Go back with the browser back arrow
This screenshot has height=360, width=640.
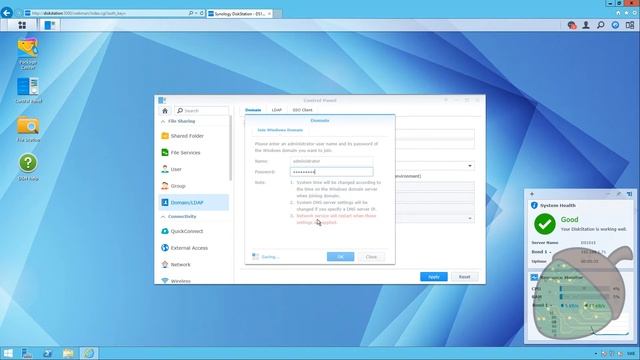[x=7, y=13]
